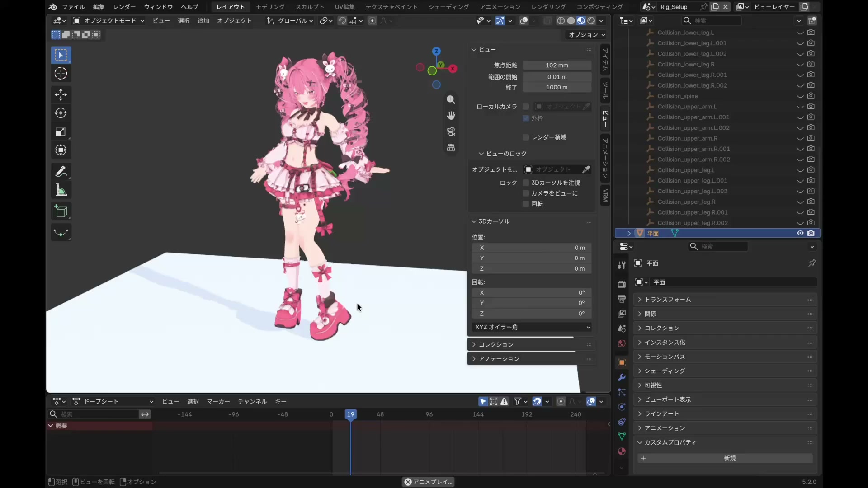Select the Add Cube tool
This screenshot has height=488, width=868.
(x=61, y=211)
